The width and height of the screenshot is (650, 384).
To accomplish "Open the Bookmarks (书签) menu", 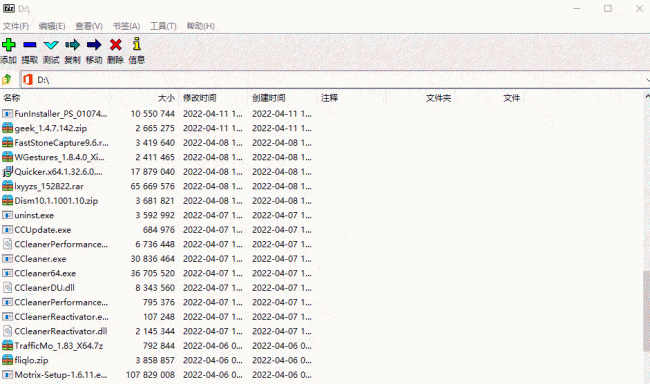I will [x=126, y=26].
